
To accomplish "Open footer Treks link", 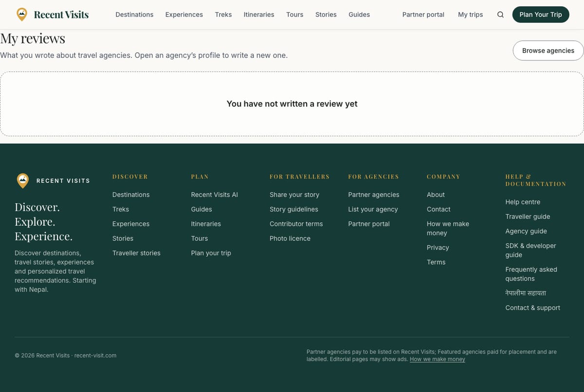I will 121,209.
